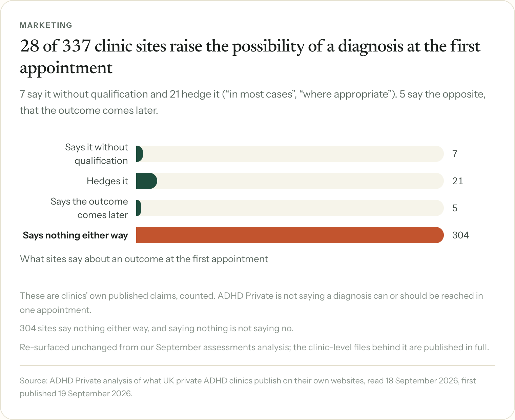Click the value 5 beside the third bar
This screenshot has height=420, width=515.
click(455, 208)
